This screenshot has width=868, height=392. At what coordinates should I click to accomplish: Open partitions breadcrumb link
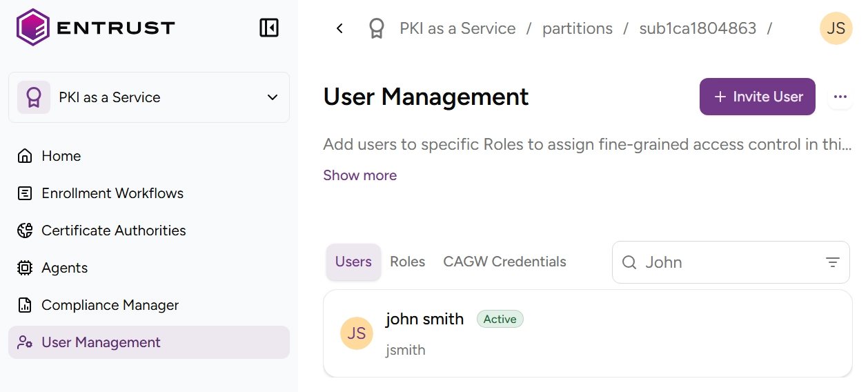click(578, 28)
